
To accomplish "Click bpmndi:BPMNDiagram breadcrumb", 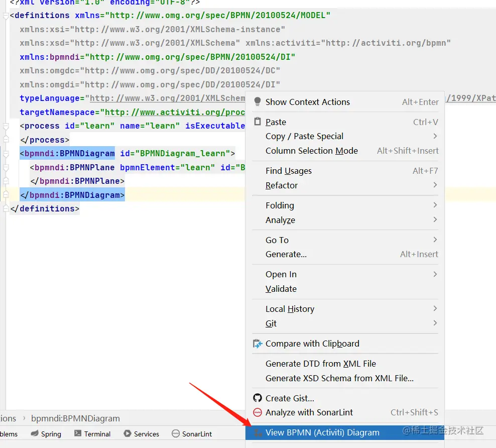I will coord(75,418).
